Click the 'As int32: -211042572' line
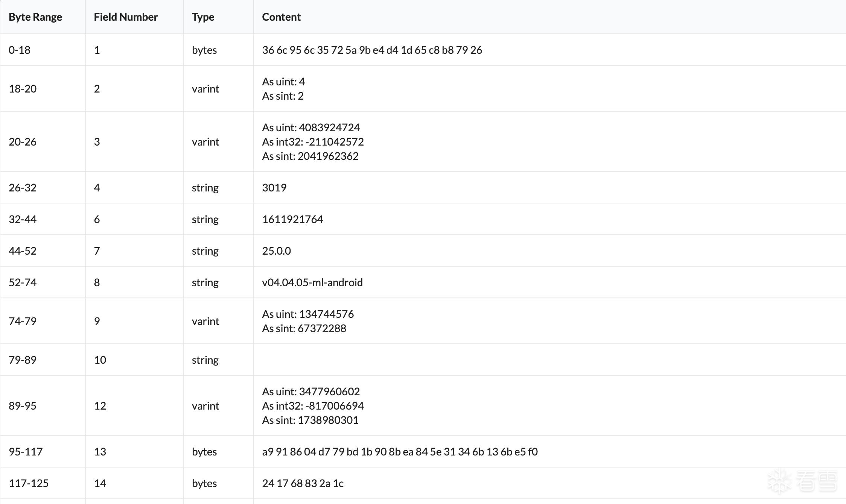Screen dimensions: 846x504 click(x=313, y=142)
